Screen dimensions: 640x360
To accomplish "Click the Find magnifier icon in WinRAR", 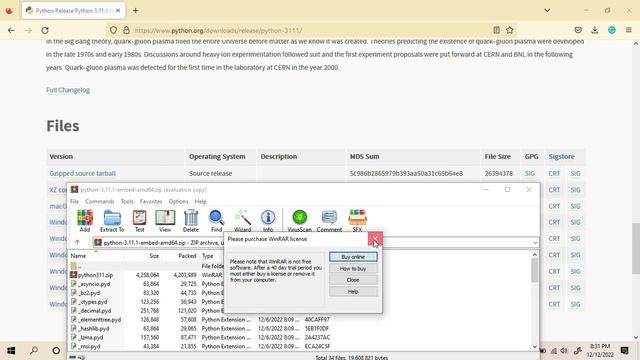I will click(x=216, y=221).
